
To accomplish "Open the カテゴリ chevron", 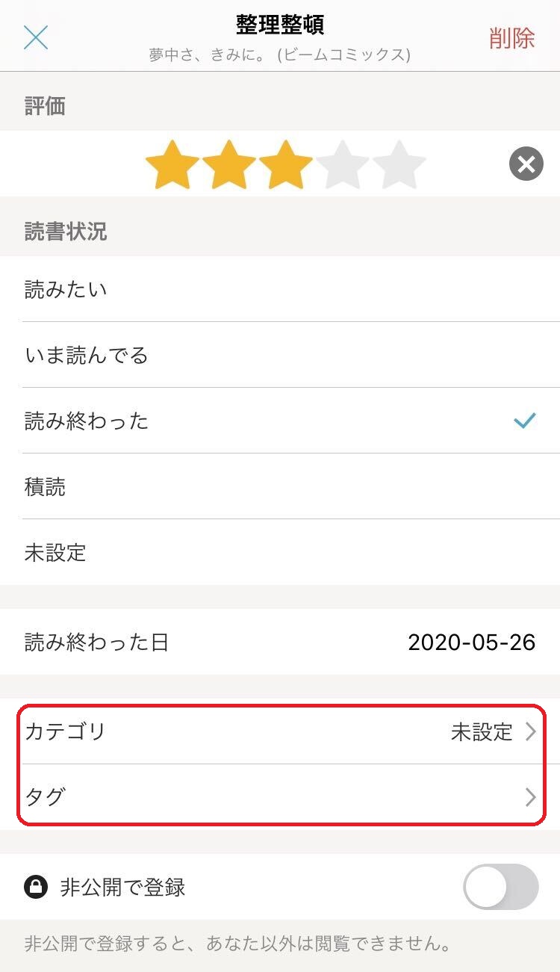I will coord(531,731).
